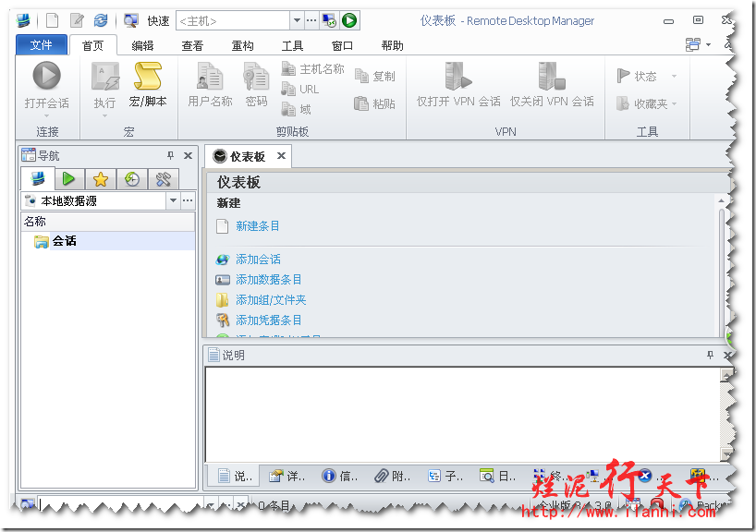Select the 日.. logs bottom tab
Image resolution: width=756 pixels, height=532 pixels.
pyautogui.click(x=497, y=476)
